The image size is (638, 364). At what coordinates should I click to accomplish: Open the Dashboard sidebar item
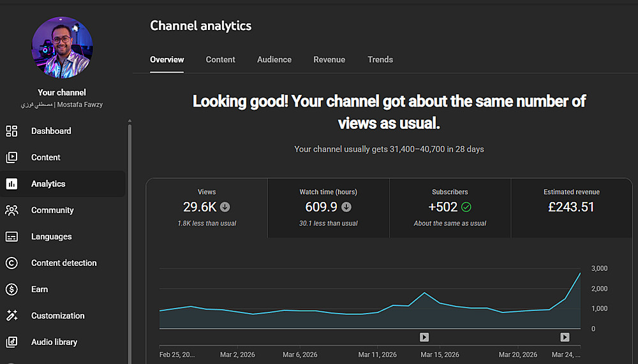click(63, 131)
